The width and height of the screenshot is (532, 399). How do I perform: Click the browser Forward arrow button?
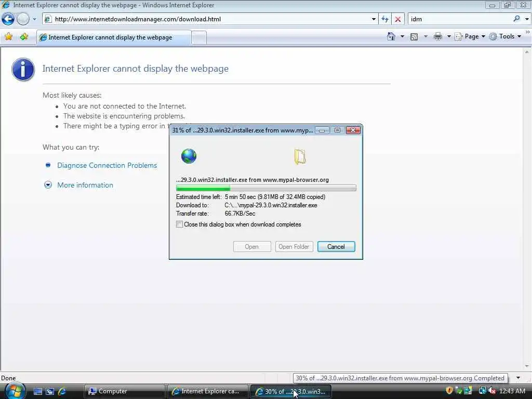[x=23, y=19]
